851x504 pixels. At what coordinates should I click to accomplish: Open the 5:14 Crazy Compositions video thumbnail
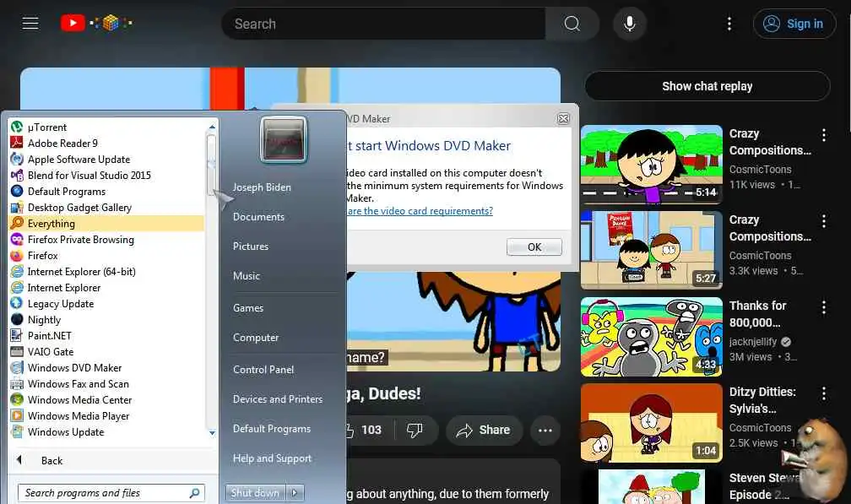(651, 165)
